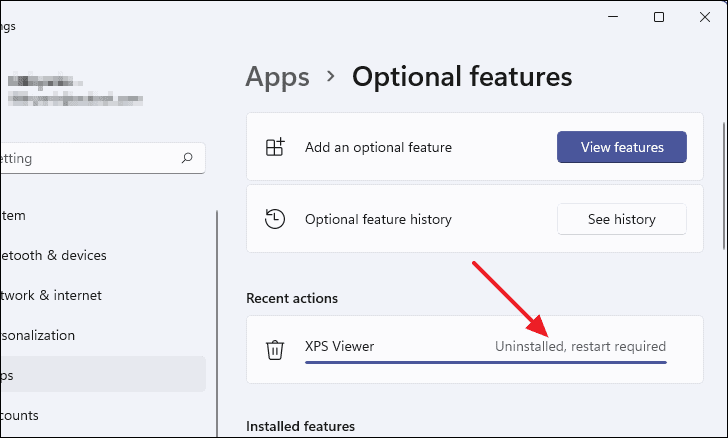Click the 'Uninstalled, restart required' status text
728x438 pixels.
[x=580, y=346]
